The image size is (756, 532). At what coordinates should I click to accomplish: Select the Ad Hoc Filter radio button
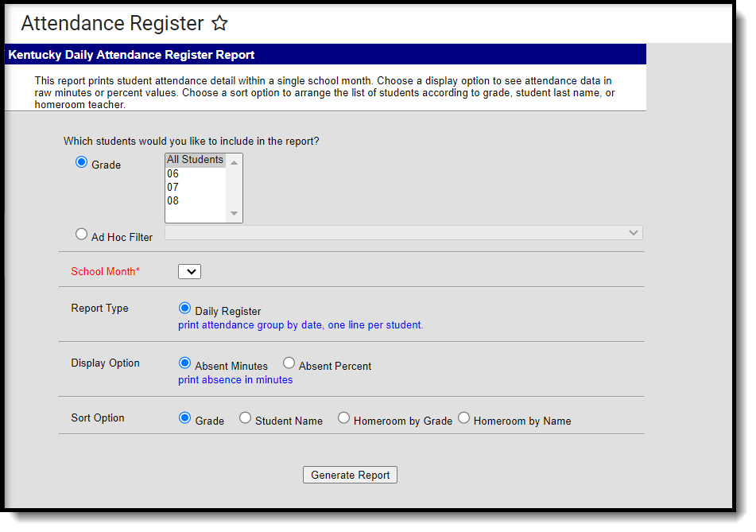81,235
